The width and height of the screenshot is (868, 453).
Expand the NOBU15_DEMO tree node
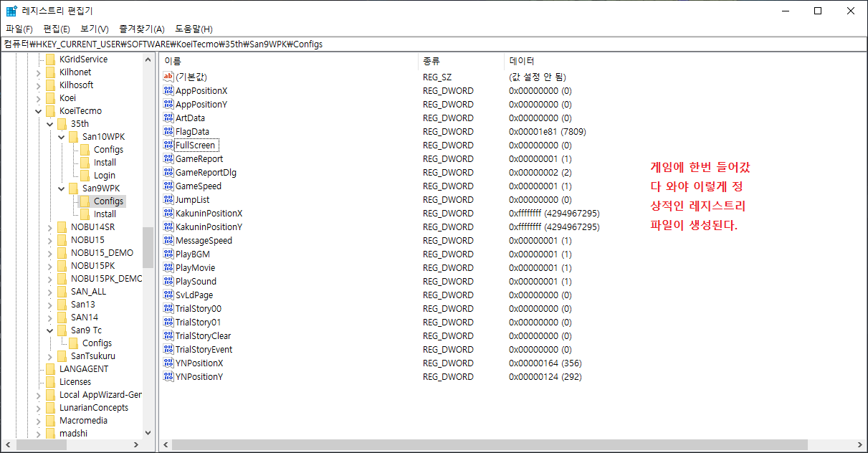tap(49, 253)
